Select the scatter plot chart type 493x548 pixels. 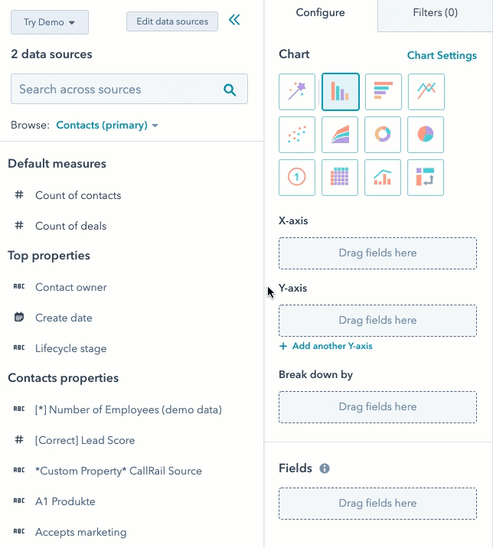[297, 135]
